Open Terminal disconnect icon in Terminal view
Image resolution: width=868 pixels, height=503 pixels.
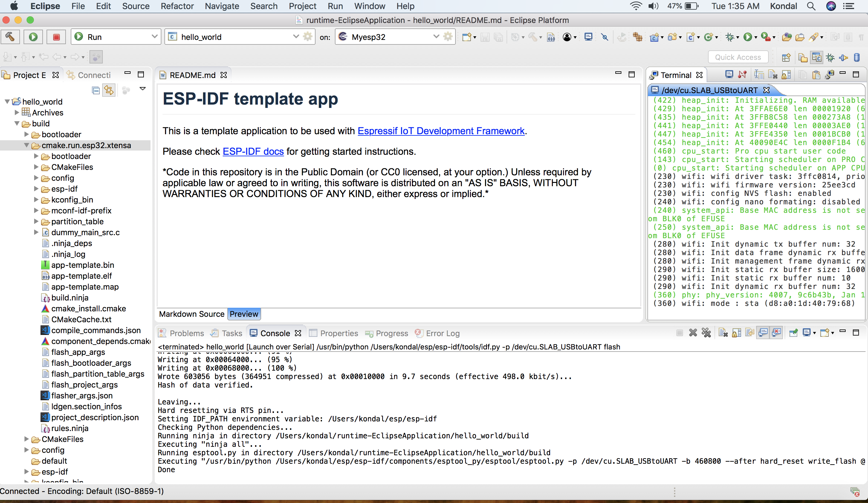(743, 75)
